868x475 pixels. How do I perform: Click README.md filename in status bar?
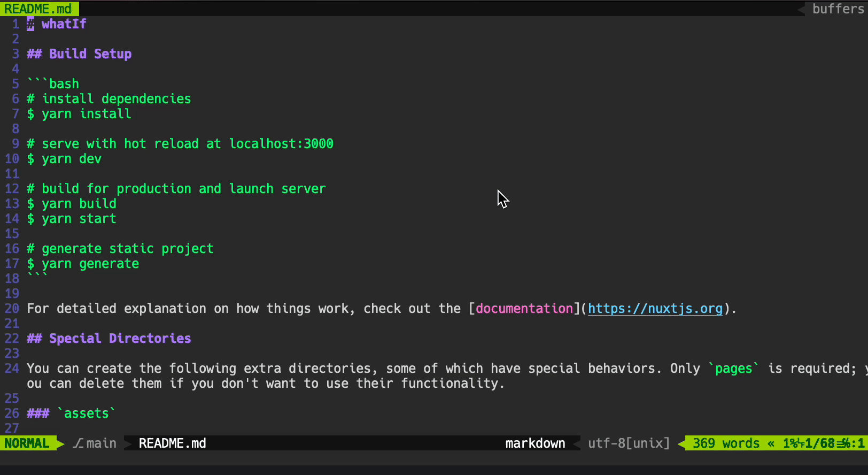172,443
